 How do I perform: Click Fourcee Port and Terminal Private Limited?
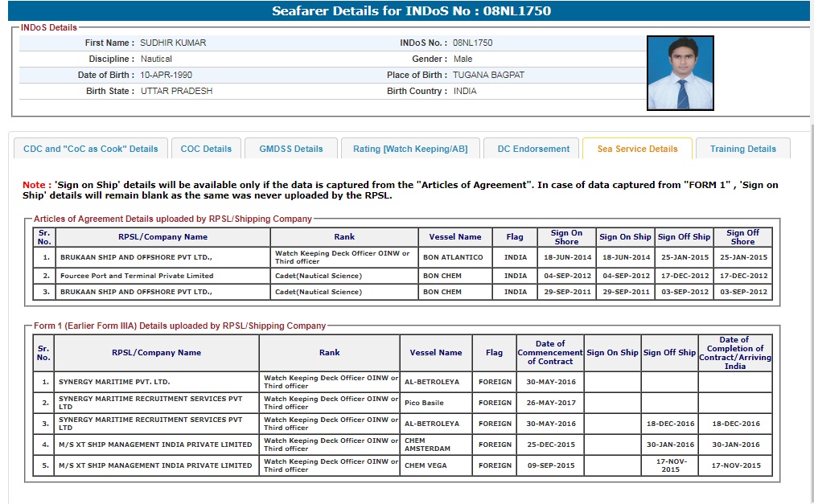click(137, 276)
